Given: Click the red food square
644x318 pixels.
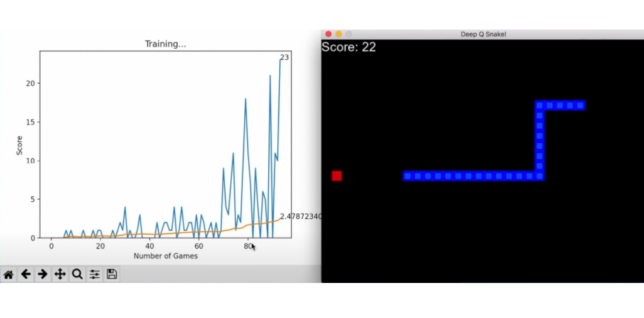Looking at the screenshot, I should coord(337,176).
